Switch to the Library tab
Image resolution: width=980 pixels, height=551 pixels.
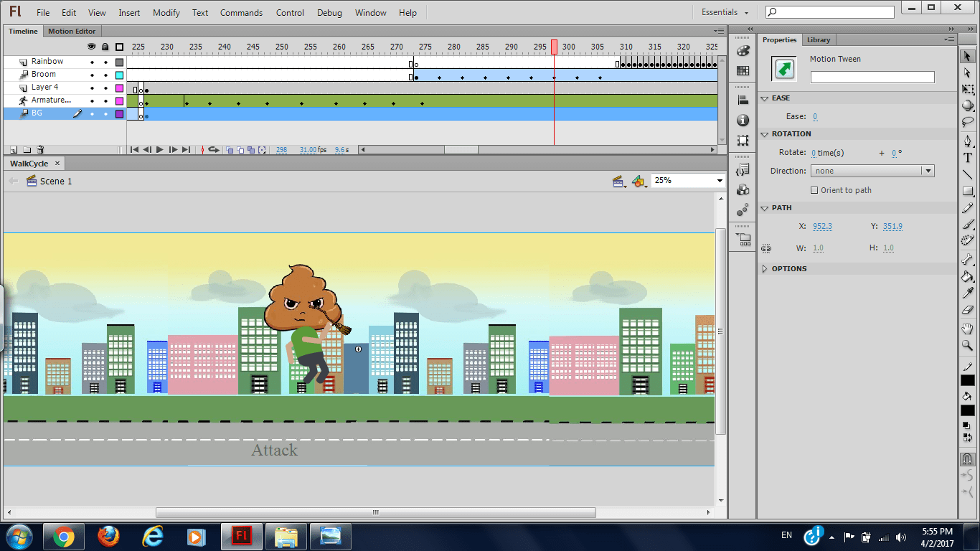coord(818,40)
